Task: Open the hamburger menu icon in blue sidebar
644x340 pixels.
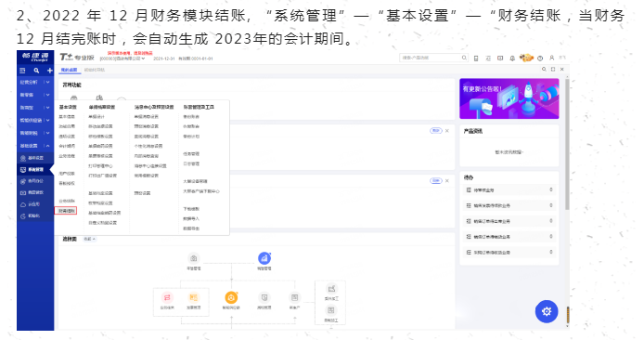Action: [22, 71]
